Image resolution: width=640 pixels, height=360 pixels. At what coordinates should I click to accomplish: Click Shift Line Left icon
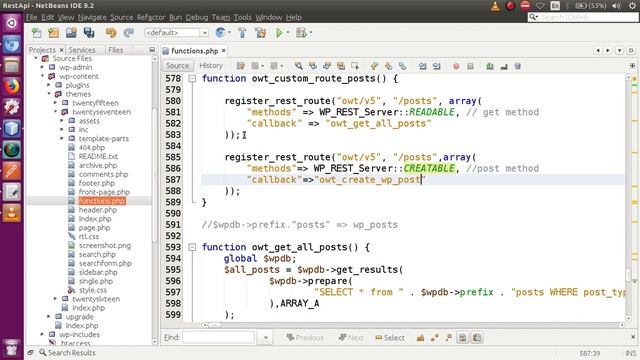coord(422,66)
